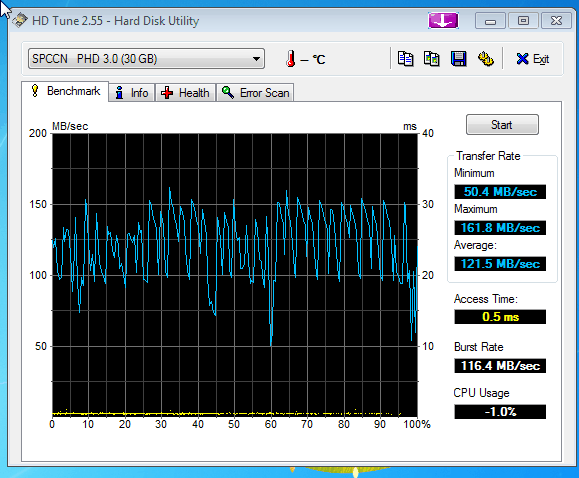579x478 pixels.
Task: Click the purple download arrow in the title bar
Action: [x=443, y=21]
